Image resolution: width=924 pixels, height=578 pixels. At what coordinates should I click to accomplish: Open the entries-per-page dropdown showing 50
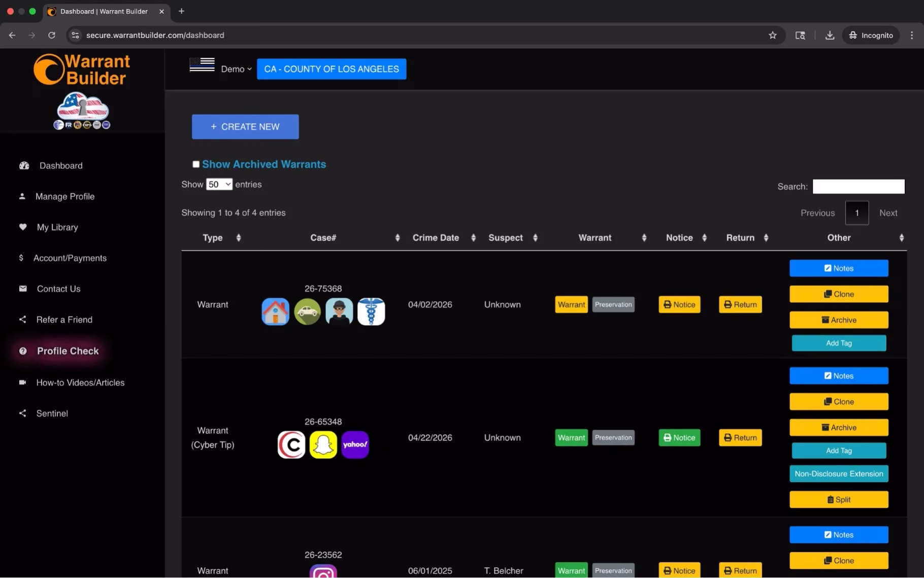tap(219, 184)
